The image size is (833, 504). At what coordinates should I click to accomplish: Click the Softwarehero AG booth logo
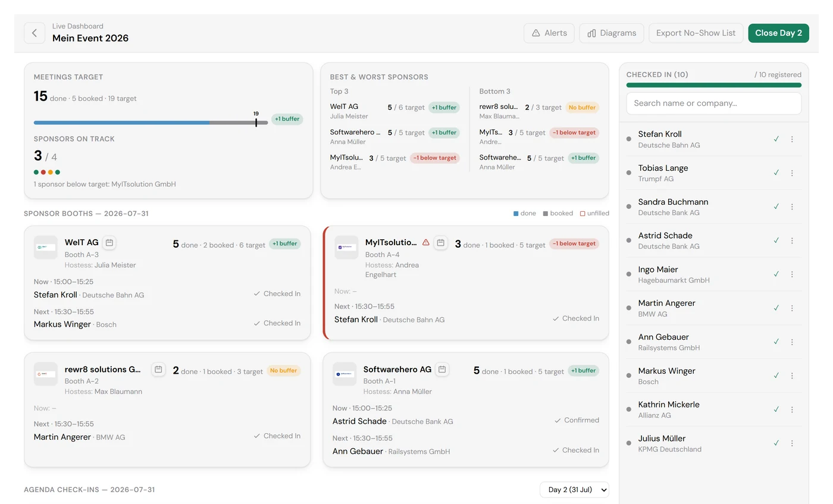coord(345,374)
